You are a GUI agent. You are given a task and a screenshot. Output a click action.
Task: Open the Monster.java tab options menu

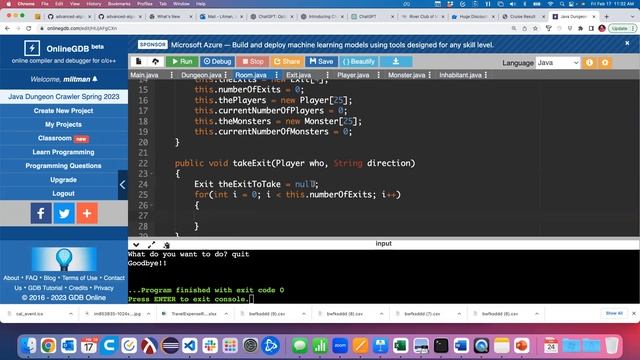(430, 75)
